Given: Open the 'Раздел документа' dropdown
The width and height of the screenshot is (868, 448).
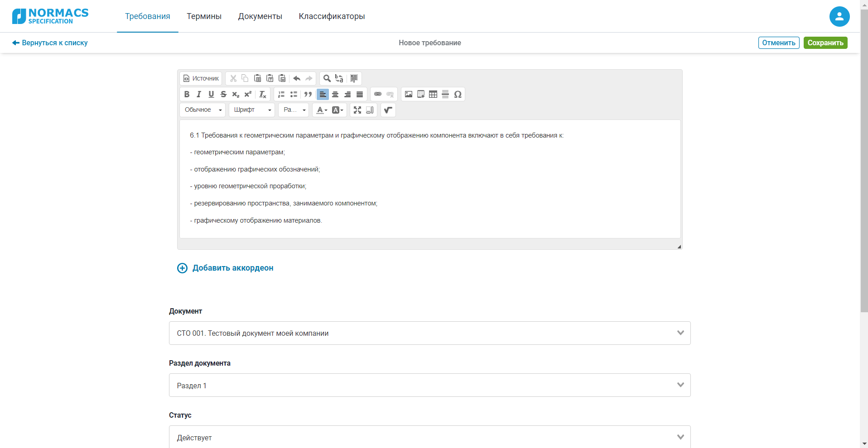Looking at the screenshot, I should click(x=429, y=385).
